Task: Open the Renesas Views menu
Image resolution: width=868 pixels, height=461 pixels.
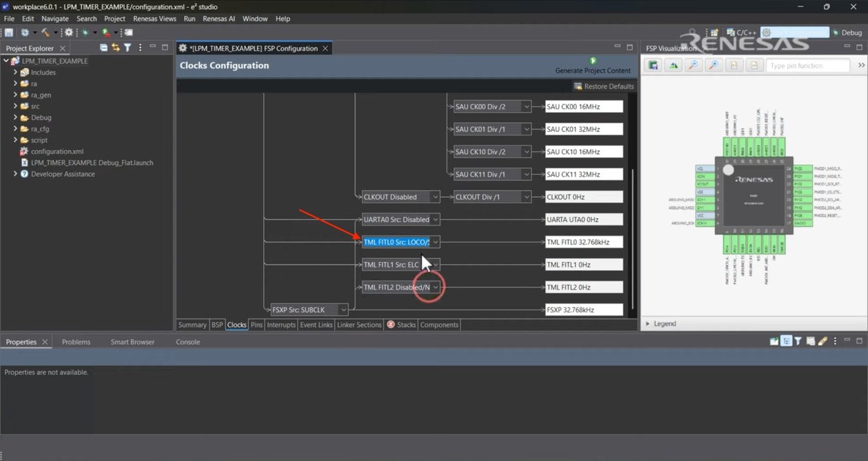Action: 155,19
